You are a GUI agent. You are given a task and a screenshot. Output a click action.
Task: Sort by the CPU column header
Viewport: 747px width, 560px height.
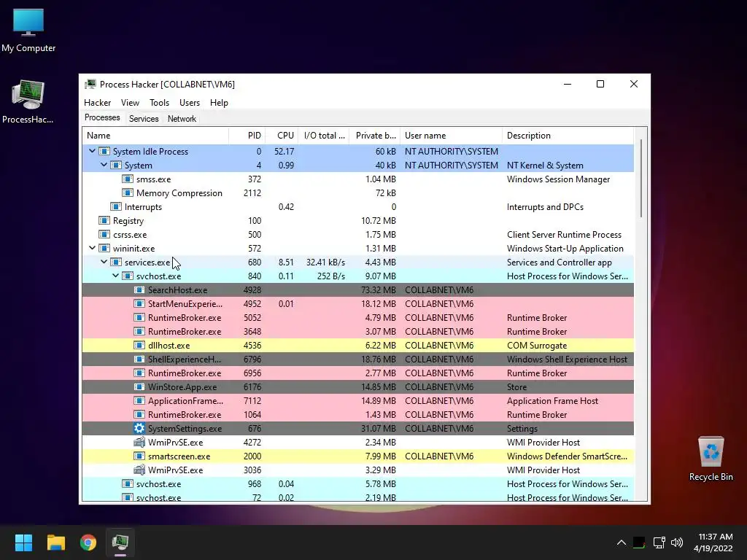point(282,135)
